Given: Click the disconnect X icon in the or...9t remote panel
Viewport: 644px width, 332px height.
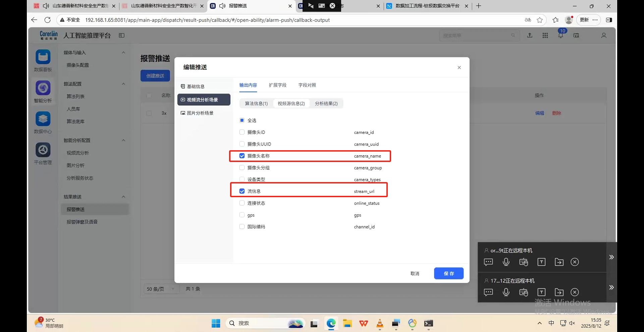Looking at the screenshot, I should (x=575, y=262).
